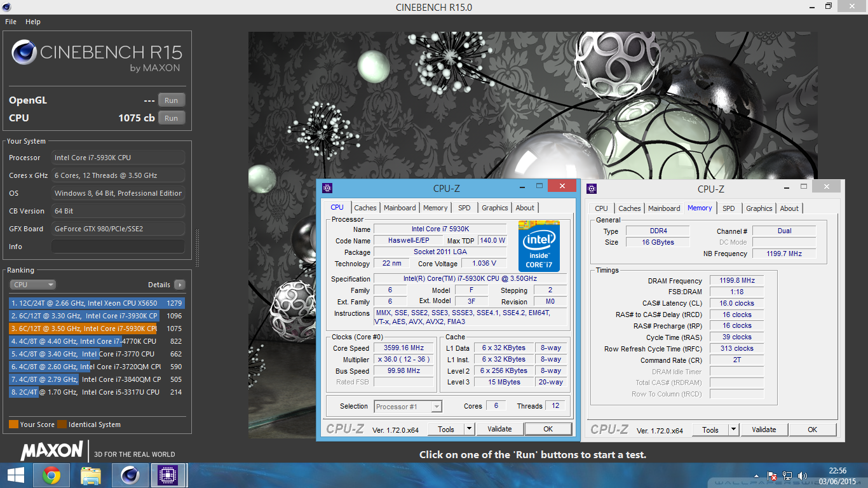Open the File menu

pos(11,22)
